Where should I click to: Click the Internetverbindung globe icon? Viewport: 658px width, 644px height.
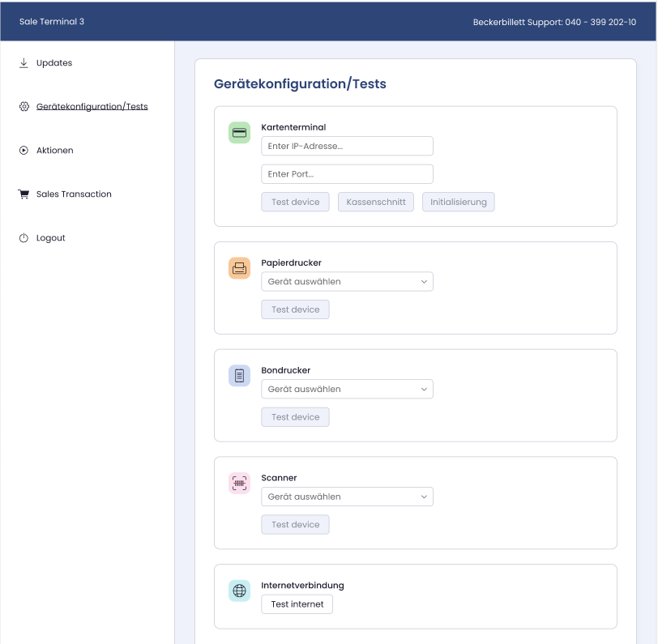click(x=239, y=591)
